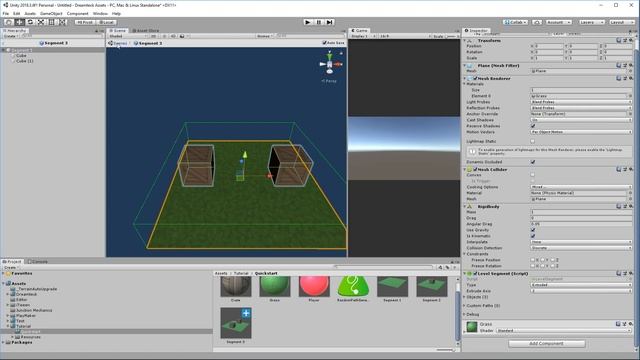Screen dimensions: 640x360
Task: Toggle the 2D view button in Scene toolbar
Action: (x=153, y=36)
